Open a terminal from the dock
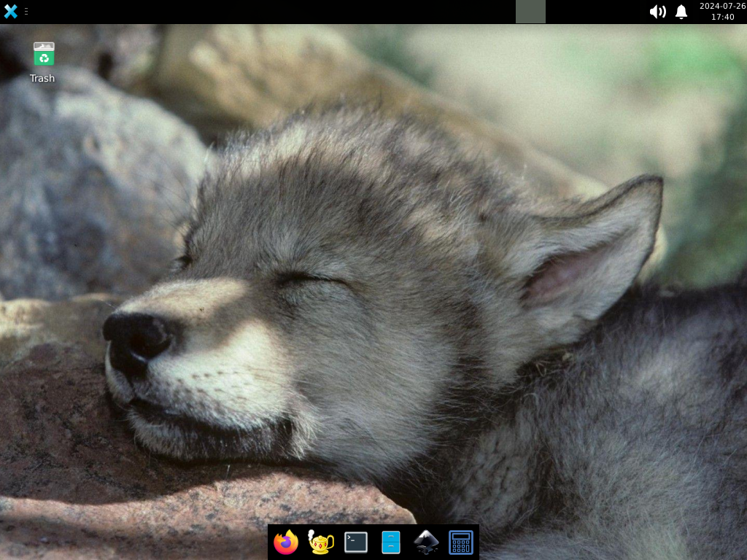This screenshot has height=560, width=747. pyautogui.click(x=355, y=542)
